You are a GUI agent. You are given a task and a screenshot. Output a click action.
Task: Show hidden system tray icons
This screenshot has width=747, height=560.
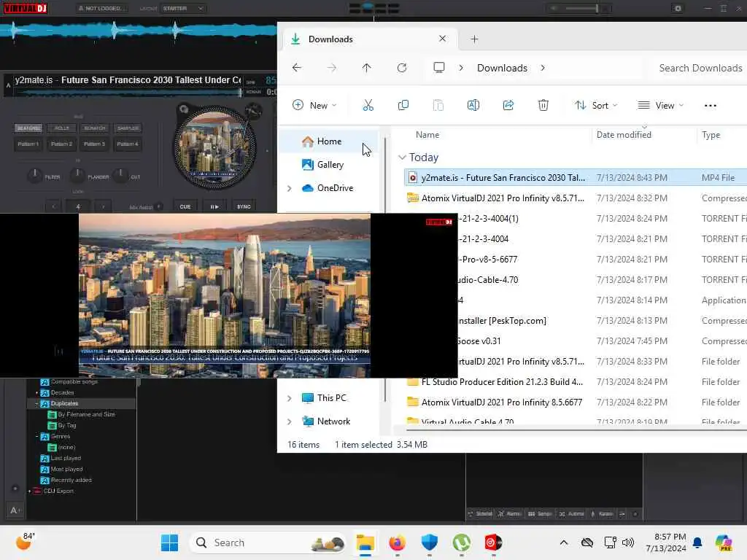564,542
